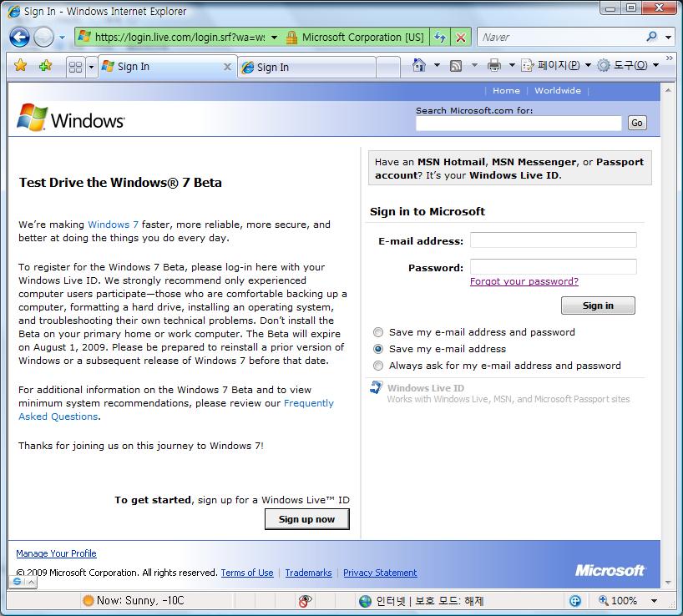Expand the small up-arrow panel toggle
Image resolution: width=683 pixels, height=616 pixels.
click(32, 582)
